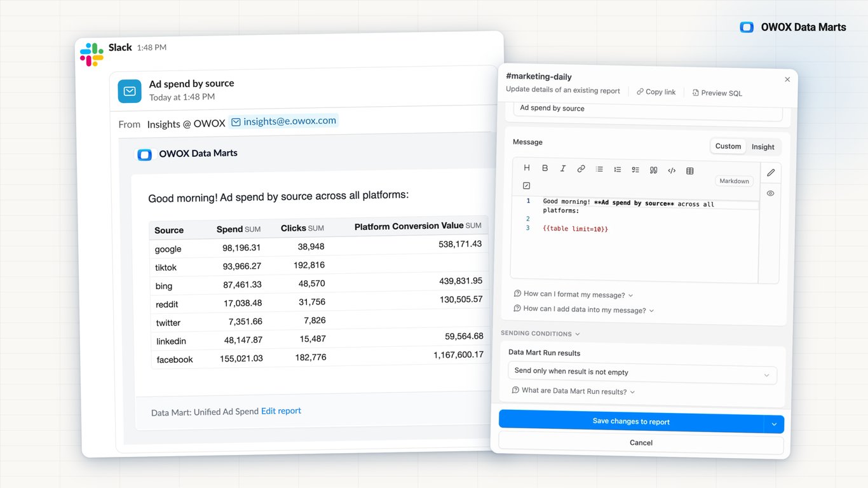The height and width of the screenshot is (488, 868).
Task: Click the Clicks column header in table
Action: tap(302, 228)
